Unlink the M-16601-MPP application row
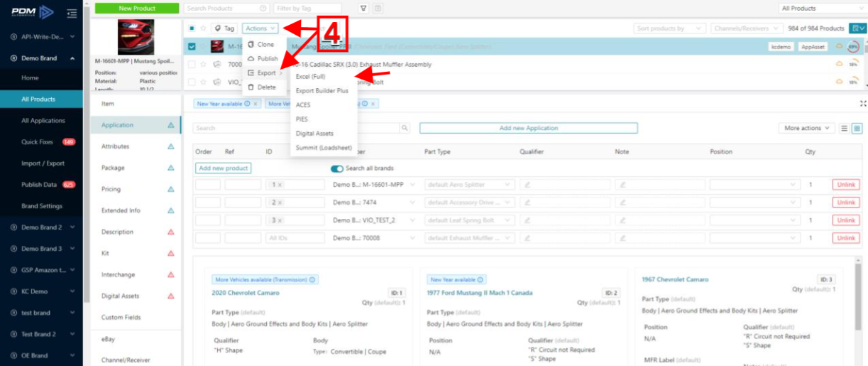This screenshot has height=366, width=868. click(x=846, y=185)
